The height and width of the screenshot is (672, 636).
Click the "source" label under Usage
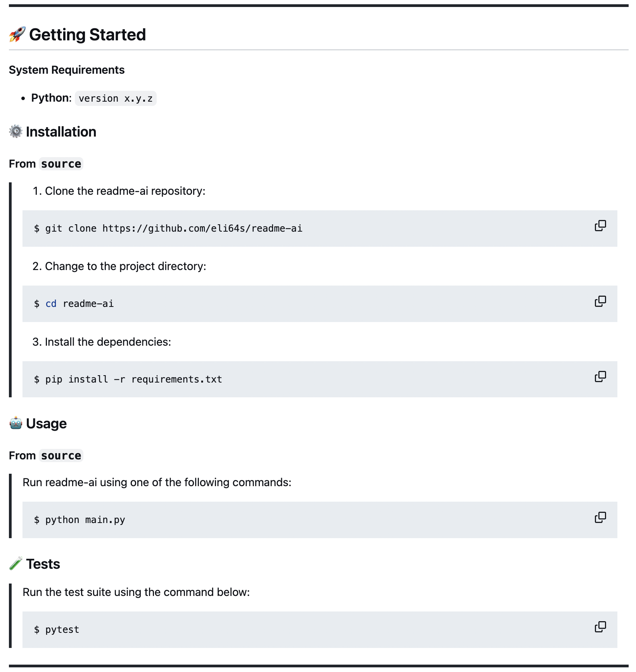pyautogui.click(x=61, y=456)
